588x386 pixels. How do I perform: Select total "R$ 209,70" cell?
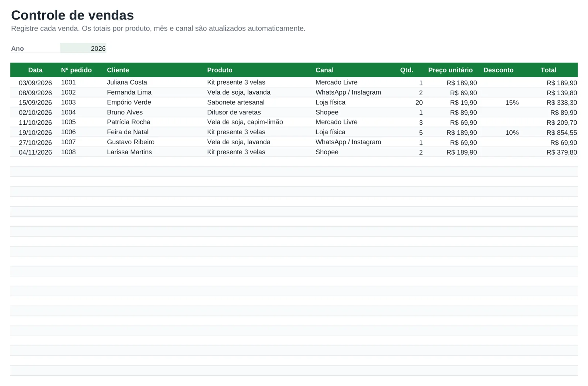click(548, 122)
